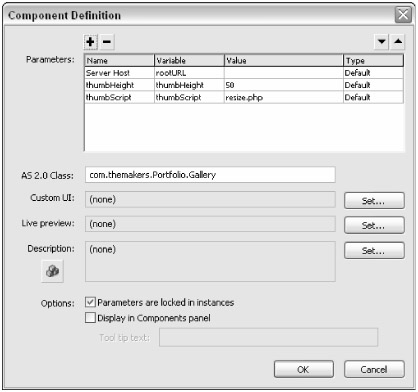Move selected parameter up with up arrow
418x392 pixels.
coord(398,42)
